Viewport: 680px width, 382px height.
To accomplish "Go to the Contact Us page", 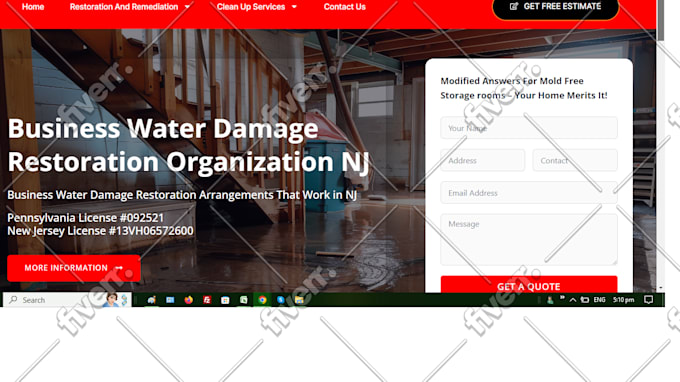I will click(x=344, y=7).
